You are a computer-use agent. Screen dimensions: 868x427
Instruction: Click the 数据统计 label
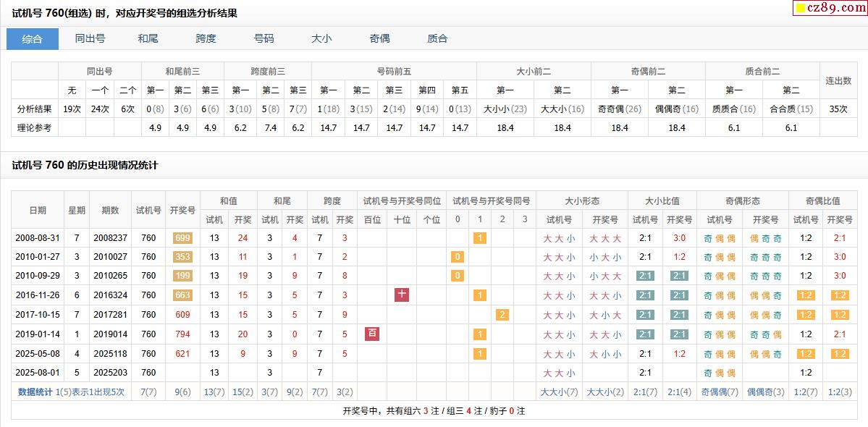[x=35, y=392]
